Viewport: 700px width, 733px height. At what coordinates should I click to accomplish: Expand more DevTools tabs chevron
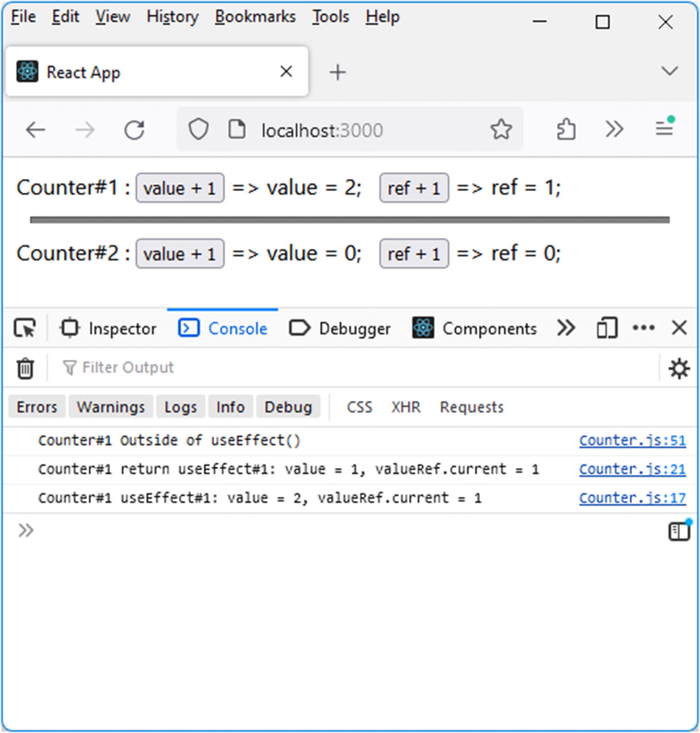point(566,328)
